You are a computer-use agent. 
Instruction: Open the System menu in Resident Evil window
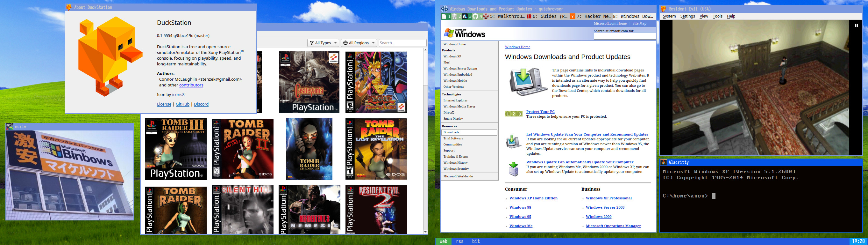point(669,16)
